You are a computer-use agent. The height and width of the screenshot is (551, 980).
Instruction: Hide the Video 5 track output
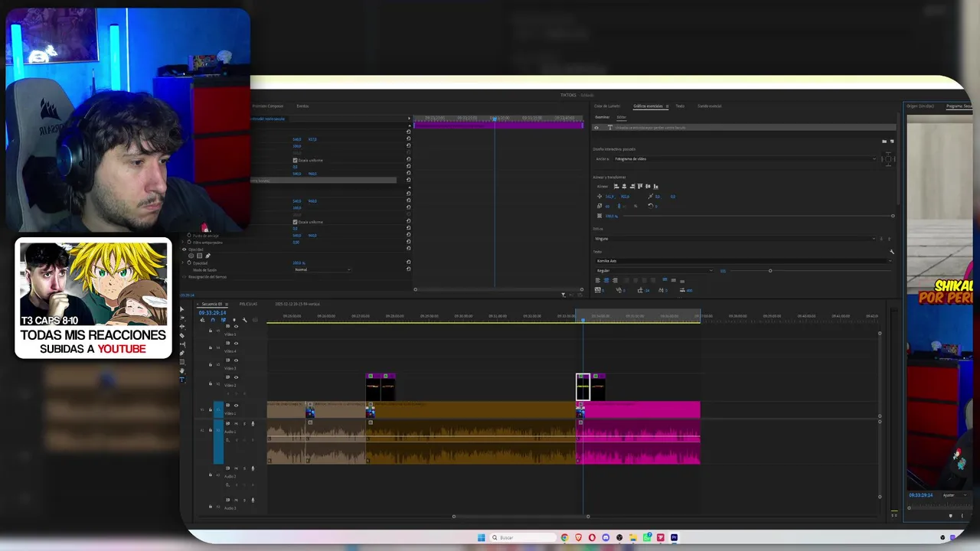tap(236, 327)
